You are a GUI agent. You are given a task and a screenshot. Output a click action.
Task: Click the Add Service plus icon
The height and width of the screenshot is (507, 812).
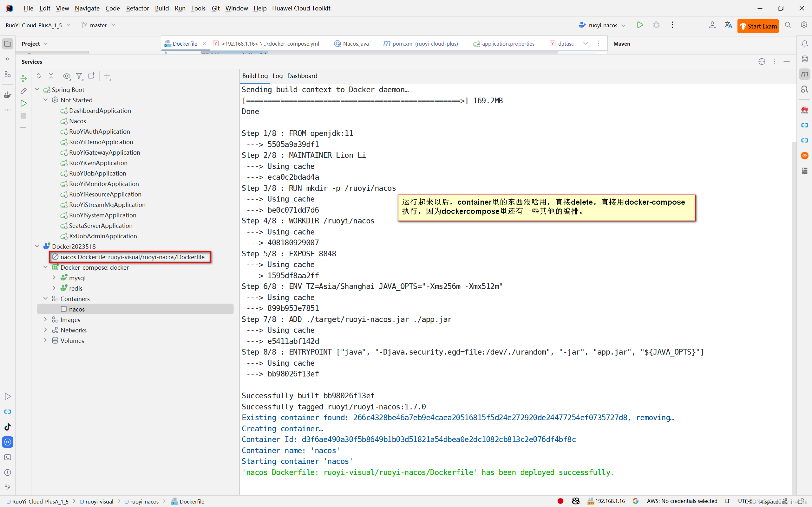107,76
